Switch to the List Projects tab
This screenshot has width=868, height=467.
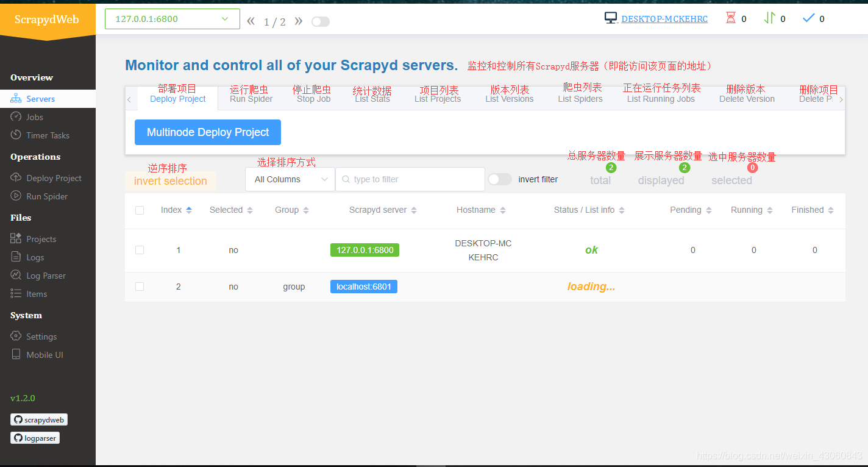tap(438, 99)
